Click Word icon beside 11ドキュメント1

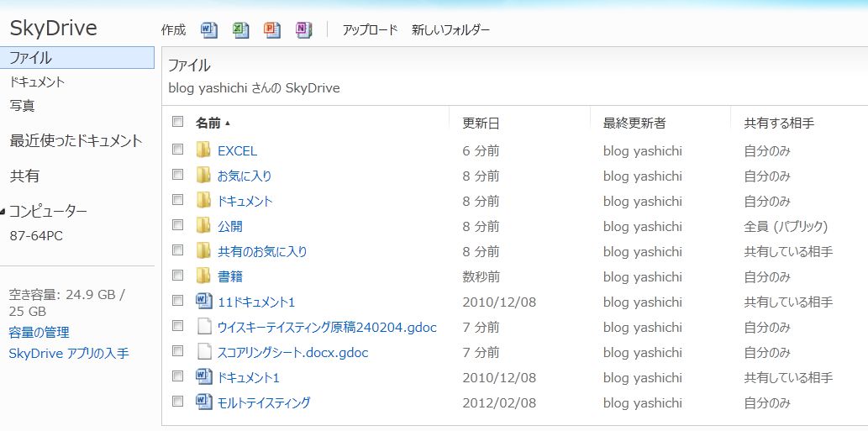[204, 301]
